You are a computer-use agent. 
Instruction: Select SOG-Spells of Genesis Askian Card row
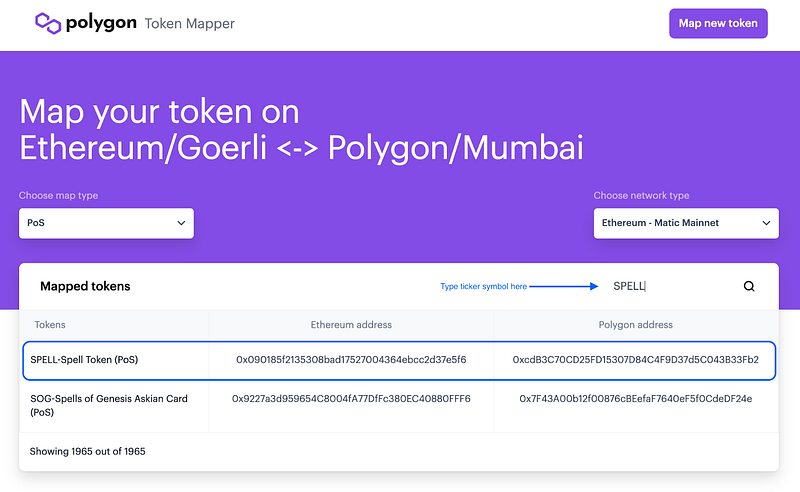pos(399,406)
